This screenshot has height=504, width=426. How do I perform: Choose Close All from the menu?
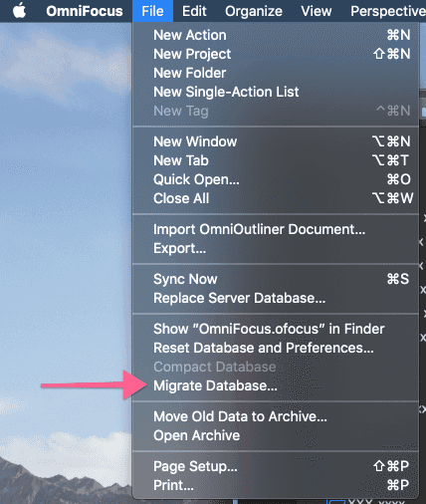point(276,198)
